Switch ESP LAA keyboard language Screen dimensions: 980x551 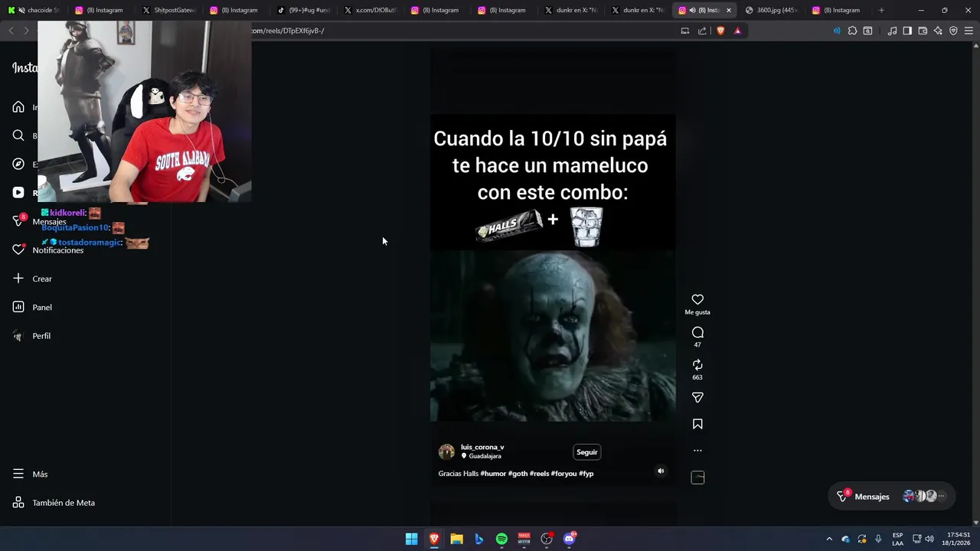coord(897,539)
